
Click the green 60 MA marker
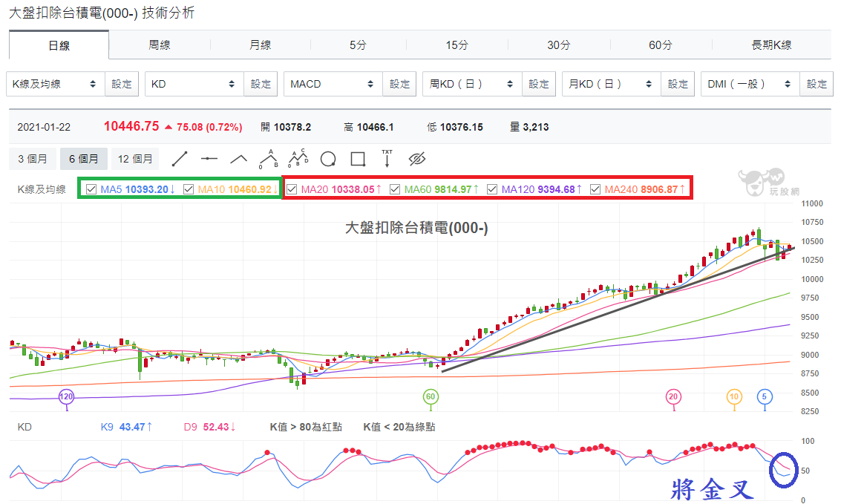click(x=431, y=397)
